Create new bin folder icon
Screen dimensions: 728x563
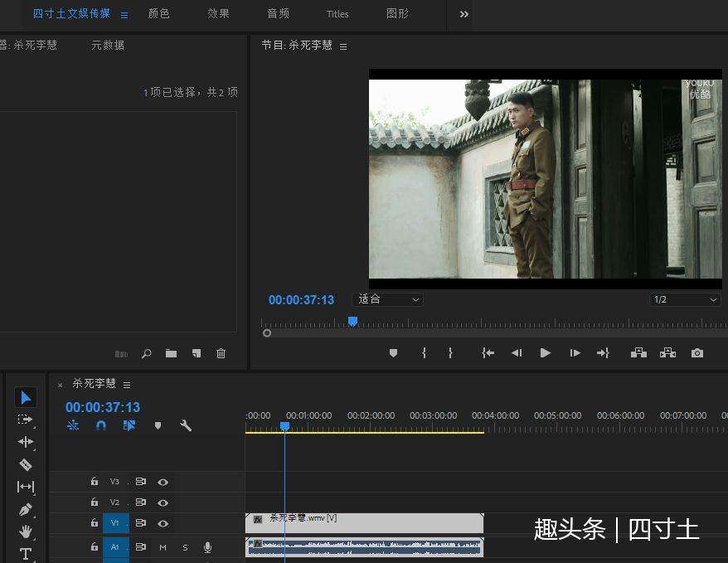click(172, 354)
